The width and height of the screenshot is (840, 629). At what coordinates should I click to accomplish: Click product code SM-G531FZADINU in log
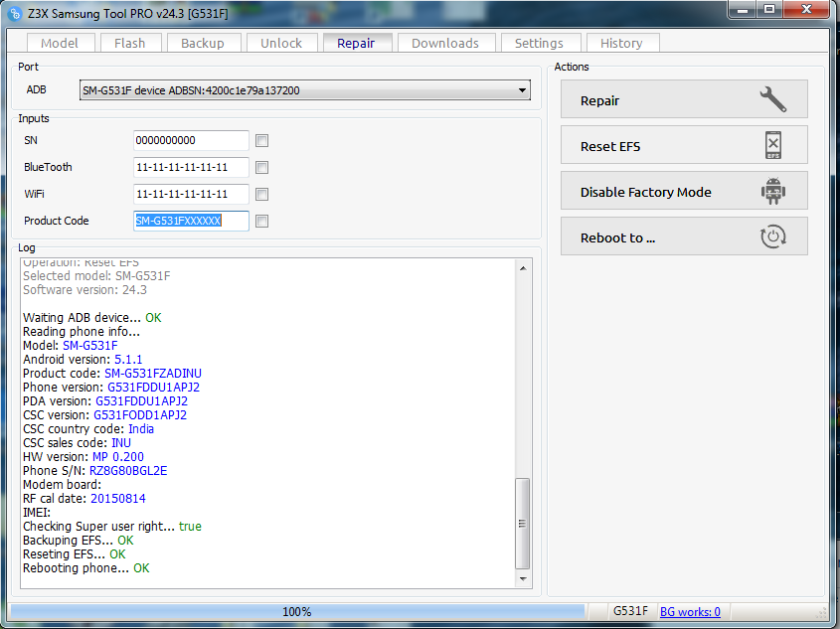click(153, 373)
